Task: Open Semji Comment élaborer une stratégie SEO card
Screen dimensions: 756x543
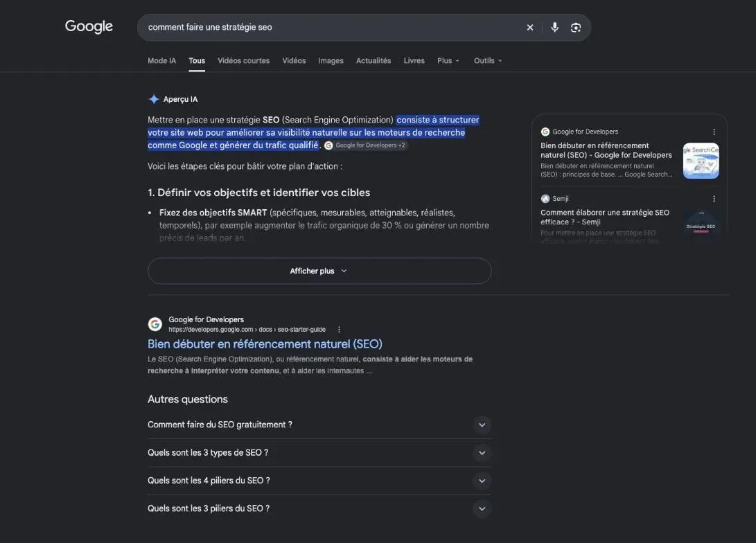Action: click(605, 217)
